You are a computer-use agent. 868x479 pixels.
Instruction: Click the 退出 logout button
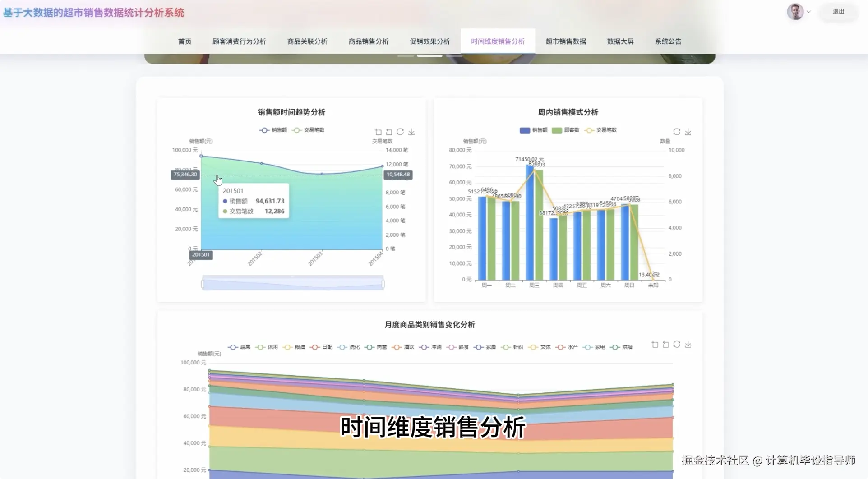838,12
